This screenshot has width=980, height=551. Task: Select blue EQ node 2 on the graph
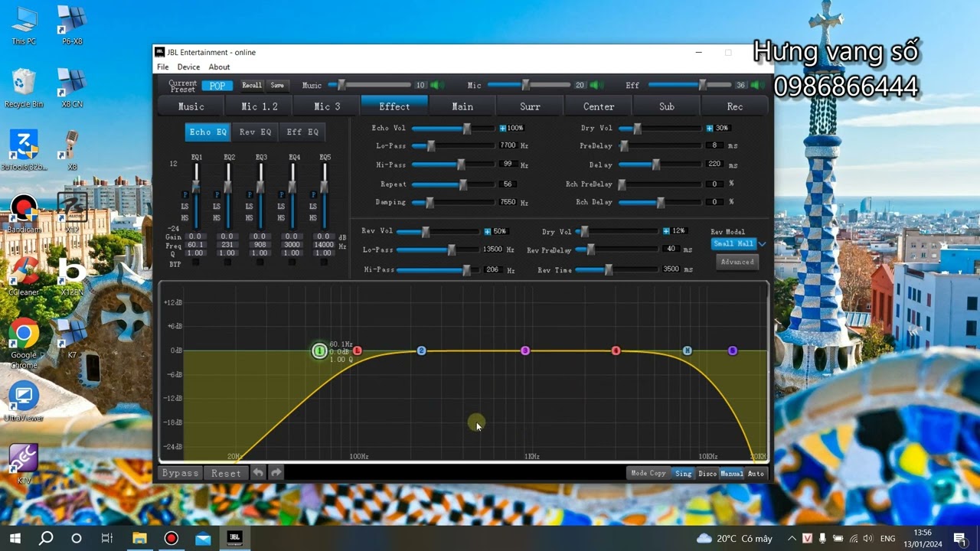tap(421, 350)
